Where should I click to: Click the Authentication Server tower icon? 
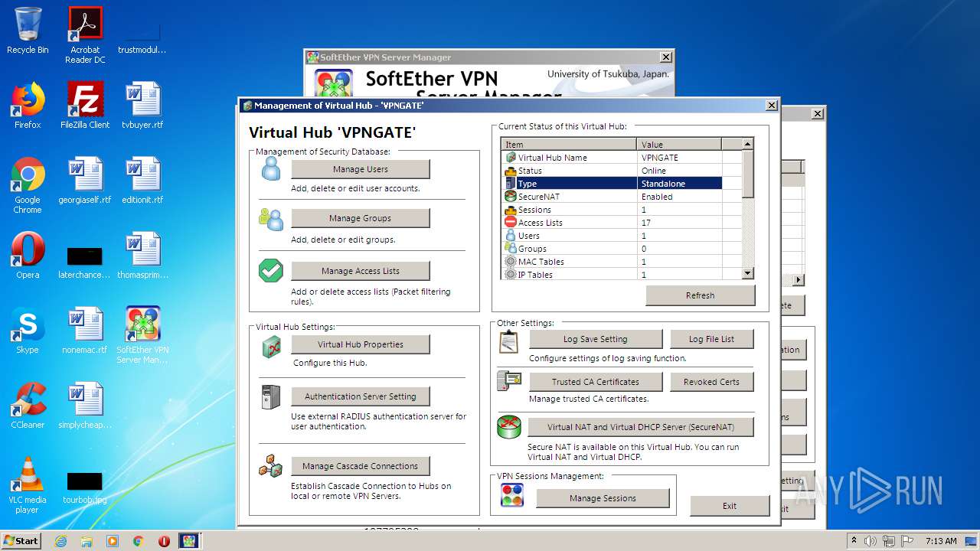tap(271, 396)
